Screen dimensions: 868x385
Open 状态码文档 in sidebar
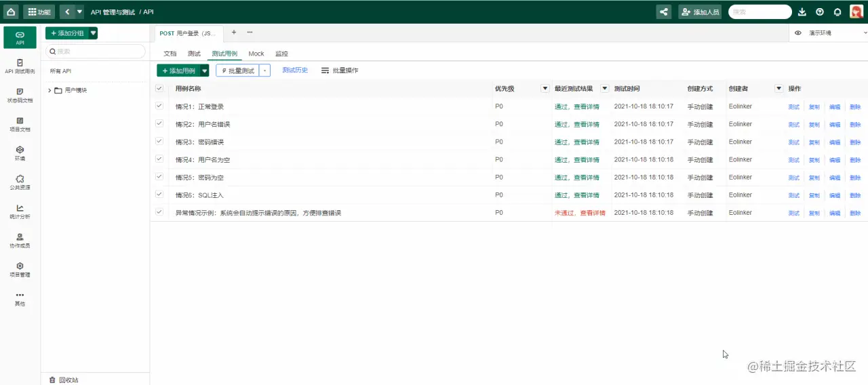[x=20, y=95]
